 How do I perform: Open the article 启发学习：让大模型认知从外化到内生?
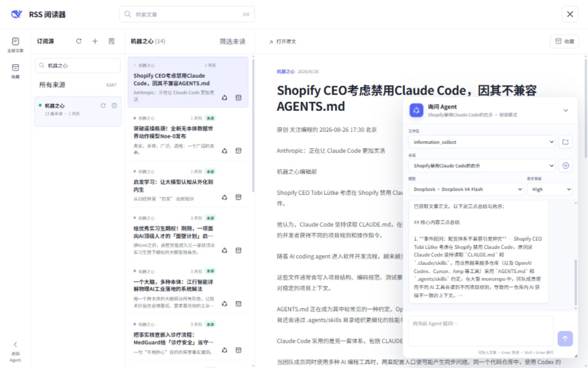tap(173, 186)
